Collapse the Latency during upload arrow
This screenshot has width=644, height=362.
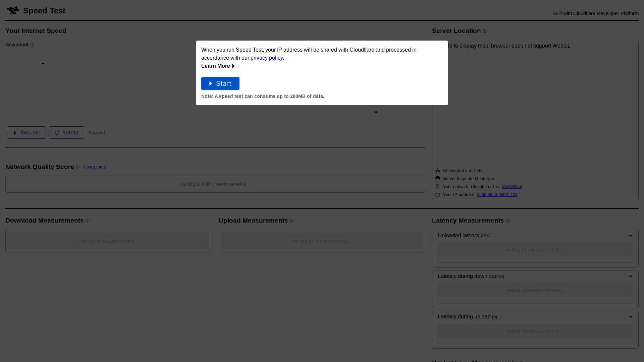click(x=631, y=317)
